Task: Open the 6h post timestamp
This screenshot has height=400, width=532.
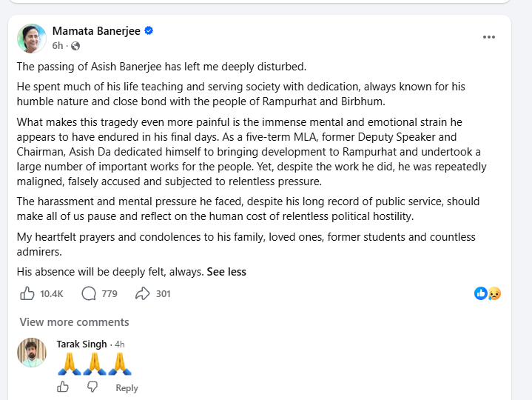Action: 58,46
